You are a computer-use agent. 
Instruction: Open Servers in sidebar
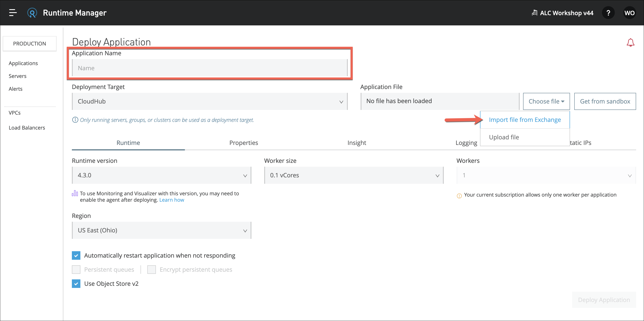(17, 76)
